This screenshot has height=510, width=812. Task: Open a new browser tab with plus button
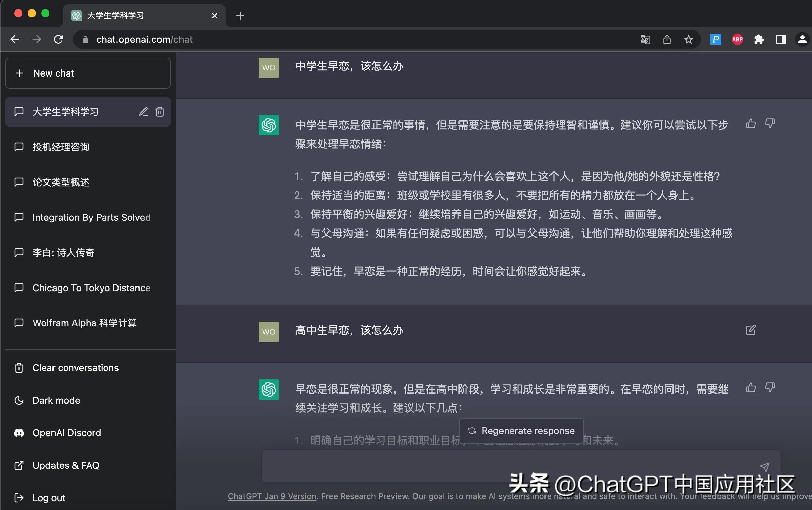(x=240, y=15)
